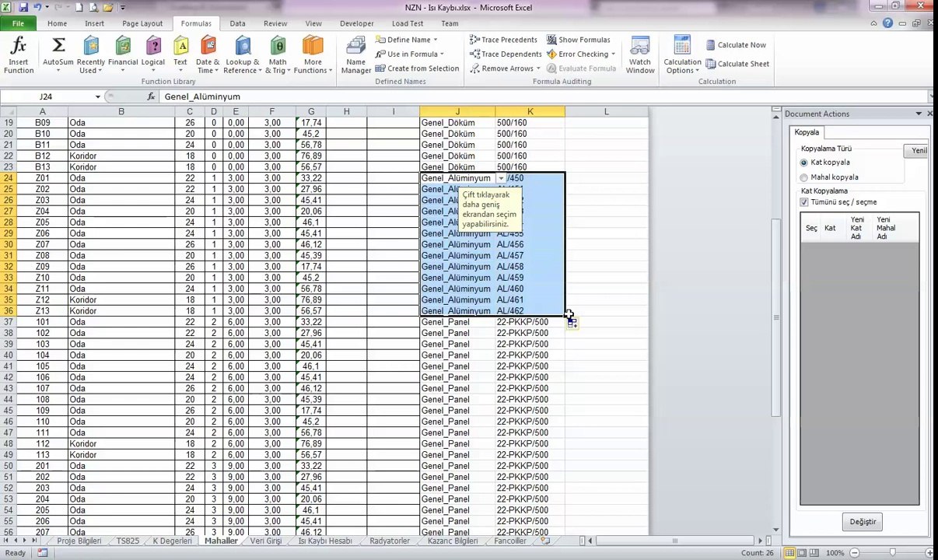Image resolution: width=938 pixels, height=560 pixels.
Task: Expand the Name Box dropdown arrow
Action: click(x=98, y=96)
